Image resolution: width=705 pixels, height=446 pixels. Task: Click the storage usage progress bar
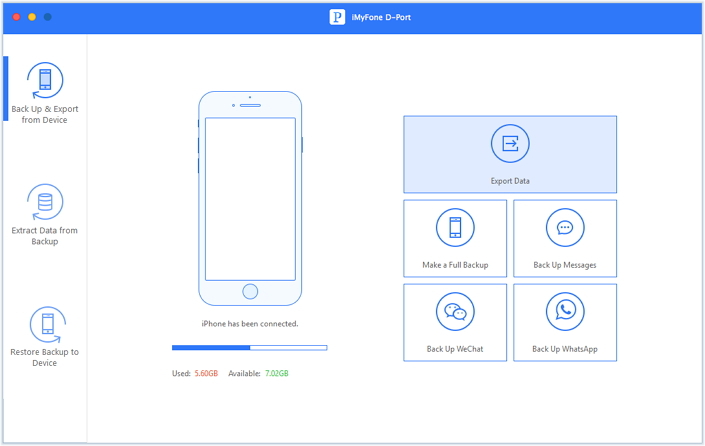tap(250, 348)
